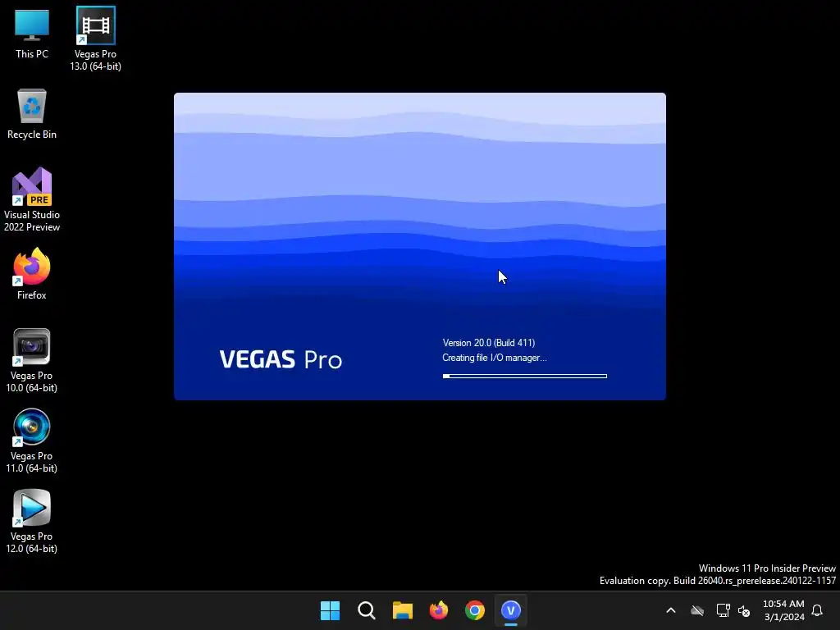Launch Firefox from the taskbar
This screenshot has width=840, height=630.
(439, 610)
